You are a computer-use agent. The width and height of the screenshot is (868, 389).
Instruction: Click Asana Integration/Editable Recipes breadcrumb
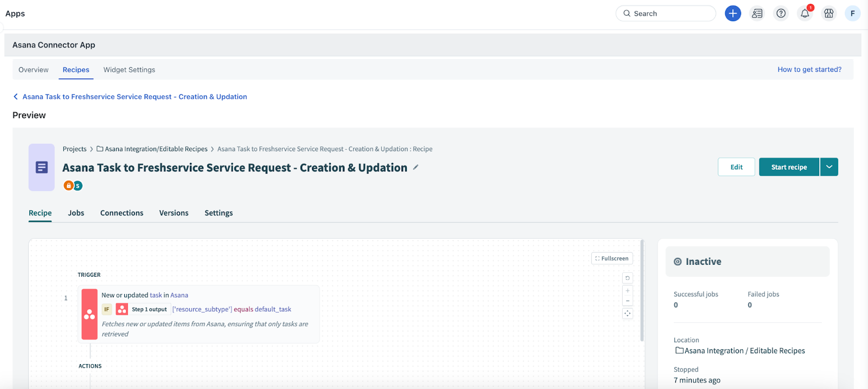pyautogui.click(x=156, y=149)
